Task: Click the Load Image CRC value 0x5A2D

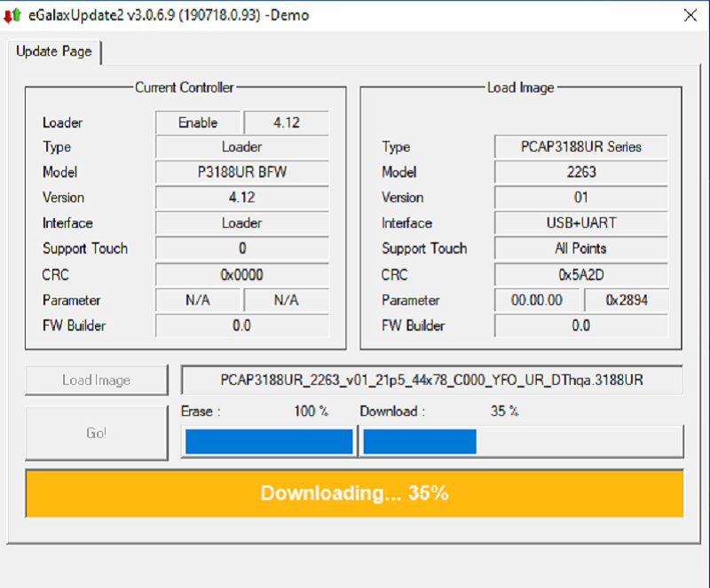Action: point(580,275)
